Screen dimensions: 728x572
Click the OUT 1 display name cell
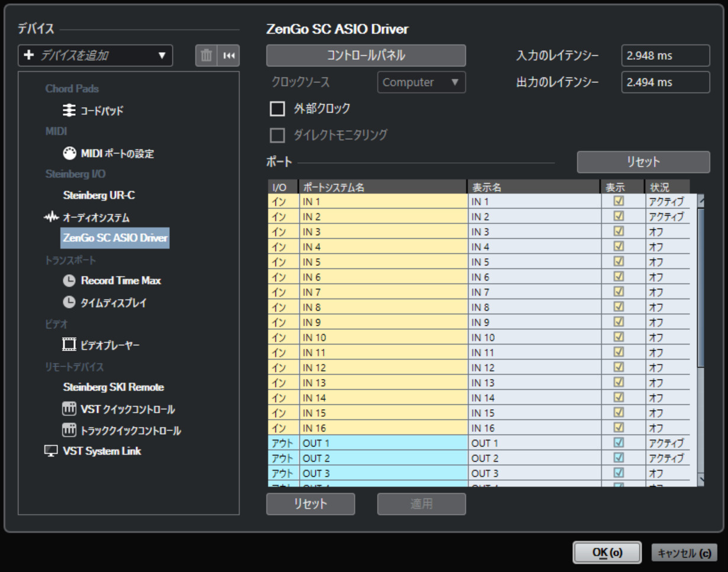point(533,443)
